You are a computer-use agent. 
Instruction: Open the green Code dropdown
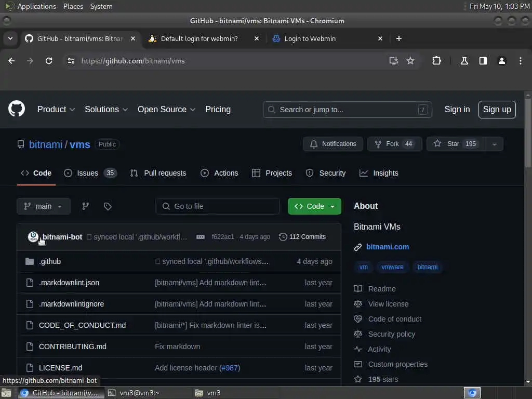click(x=314, y=206)
